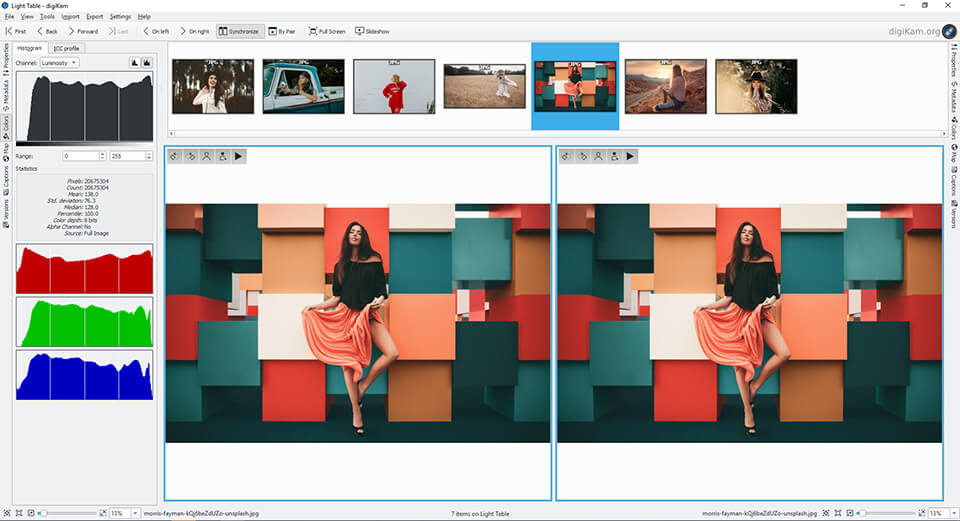Viewport: 960px width, 521px height.
Task: Select highlighted colorful blocks thumbnail
Action: [x=576, y=86]
